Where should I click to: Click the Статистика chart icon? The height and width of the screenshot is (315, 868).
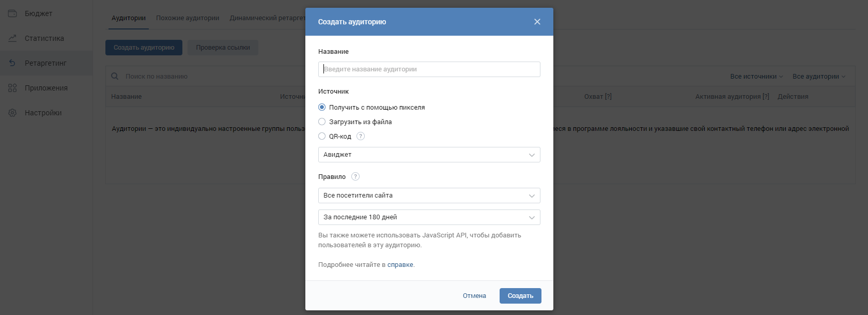point(12,38)
